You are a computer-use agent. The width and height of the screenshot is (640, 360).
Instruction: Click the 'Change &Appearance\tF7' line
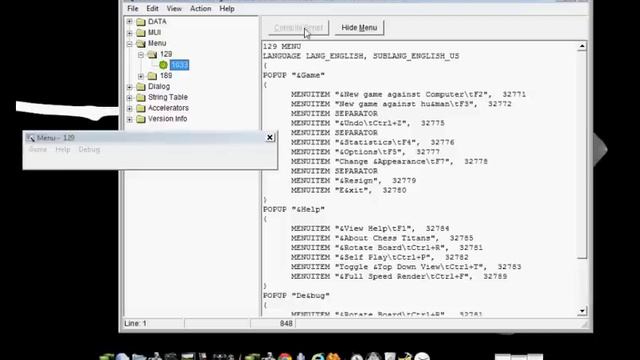389,162
